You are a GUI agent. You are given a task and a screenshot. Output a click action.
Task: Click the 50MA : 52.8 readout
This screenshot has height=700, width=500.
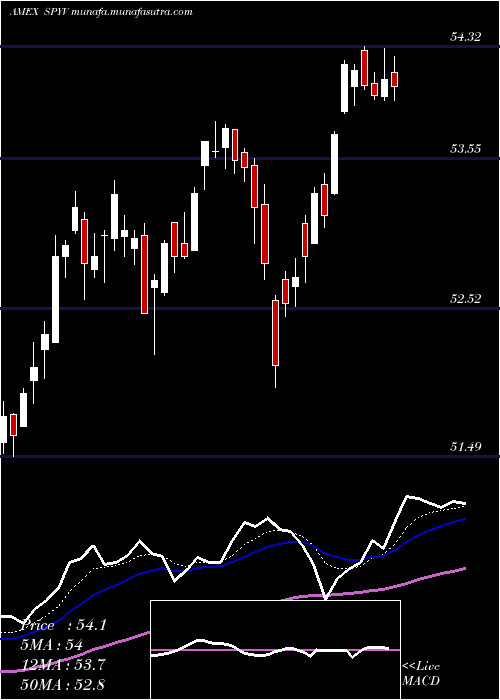point(63,684)
